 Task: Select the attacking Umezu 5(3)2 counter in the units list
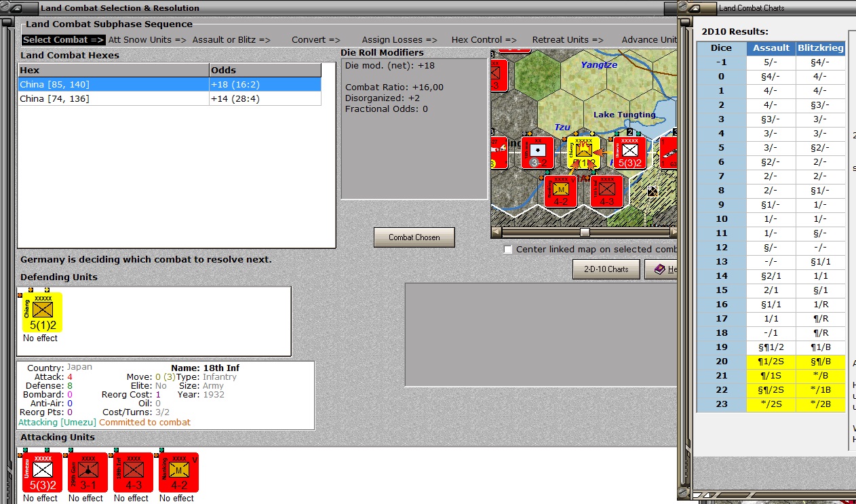[42, 472]
